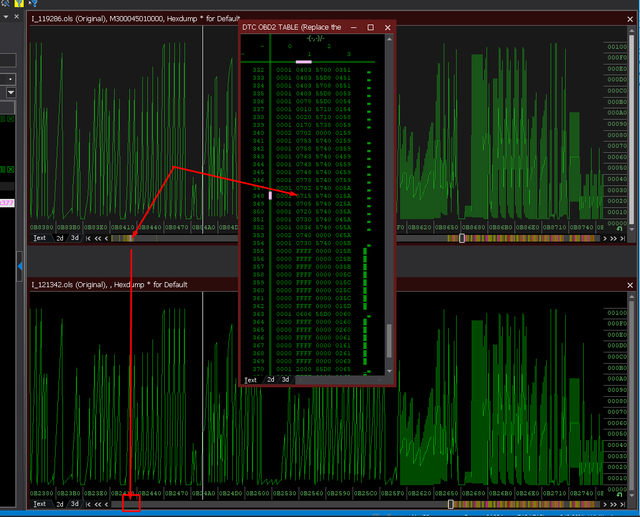Close the left side panel
This screenshot has height=517, width=640.
pos(16,17)
